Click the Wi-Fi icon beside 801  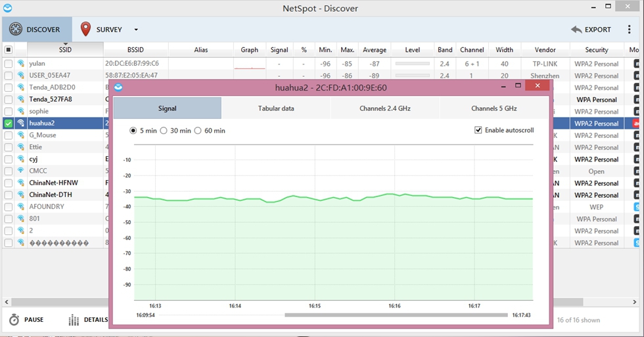[20, 218]
